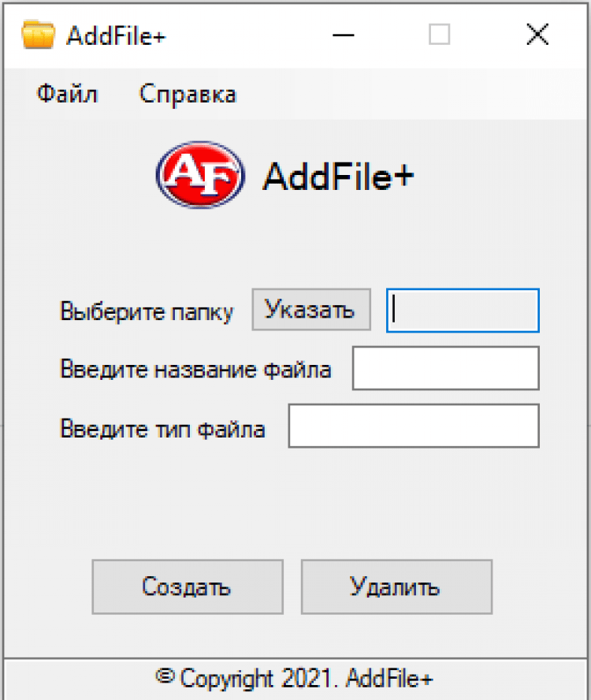This screenshot has width=591, height=700.
Task: Minimize the AddFile+ window
Action: tap(344, 35)
